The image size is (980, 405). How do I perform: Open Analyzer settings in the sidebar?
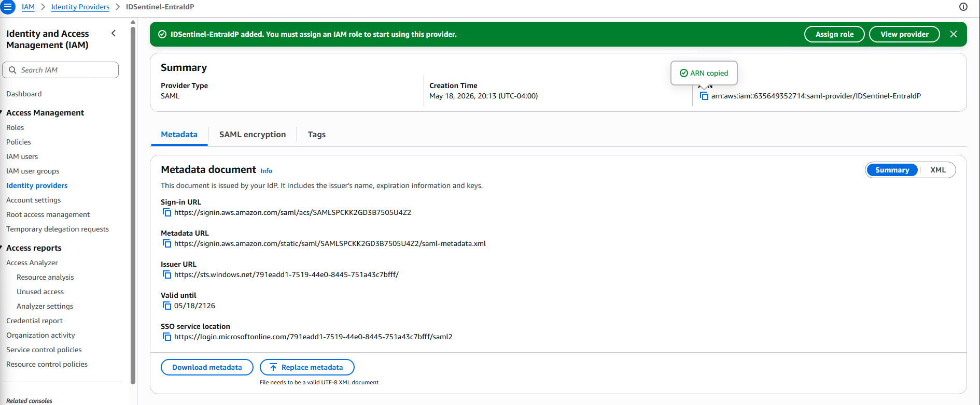coord(45,306)
